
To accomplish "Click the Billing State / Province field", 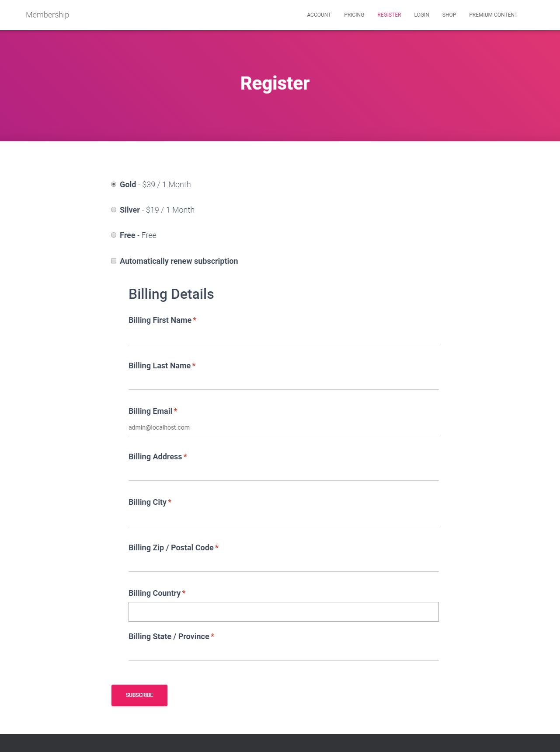I will click(283, 653).
